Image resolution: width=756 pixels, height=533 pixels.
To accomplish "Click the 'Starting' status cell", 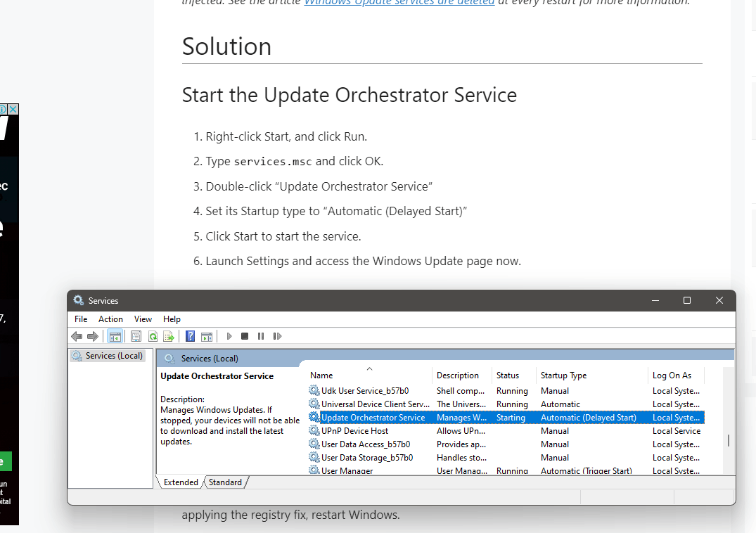I will [511, 418].
